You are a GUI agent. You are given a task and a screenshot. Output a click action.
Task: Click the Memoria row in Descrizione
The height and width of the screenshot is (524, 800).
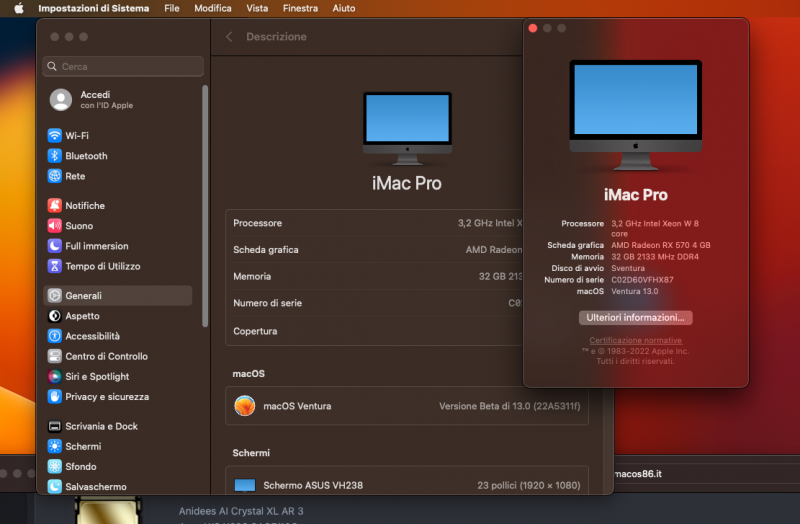tap(374, 276)
